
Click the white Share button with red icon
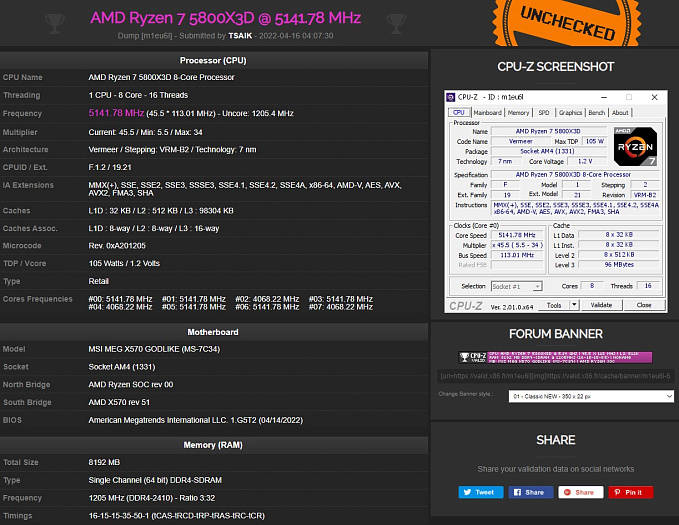[580, 492]
